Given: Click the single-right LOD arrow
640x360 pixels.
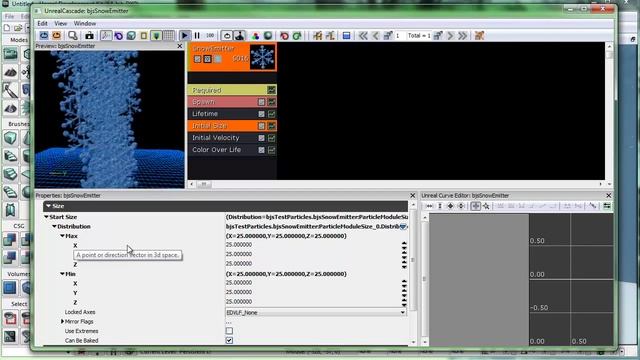Looking at the screenshot, I should 450,36.
